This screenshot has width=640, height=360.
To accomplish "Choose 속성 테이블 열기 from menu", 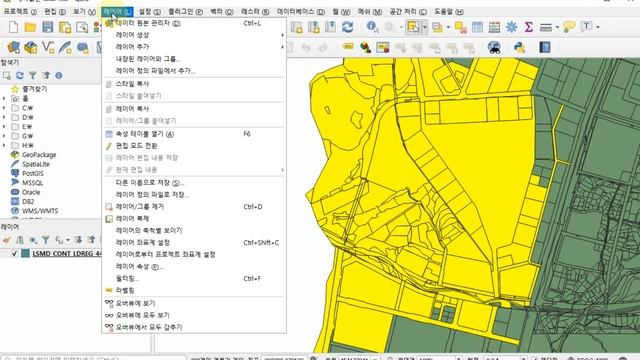I will pos(194,134).
